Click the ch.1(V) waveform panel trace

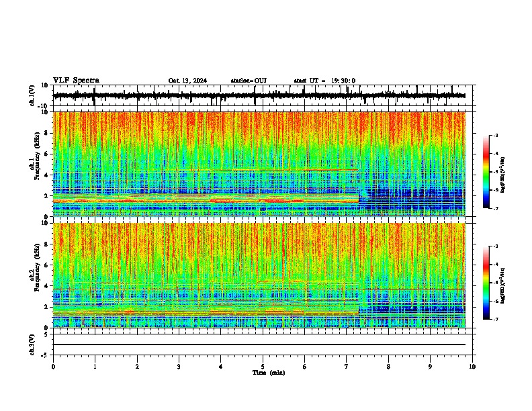pos(259,95)
